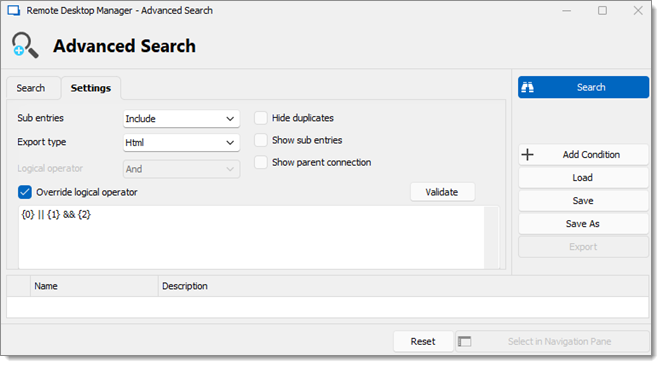Sort results by the Name column header
The height and width of the screenshot is (366, 662).
coord(94,286)
